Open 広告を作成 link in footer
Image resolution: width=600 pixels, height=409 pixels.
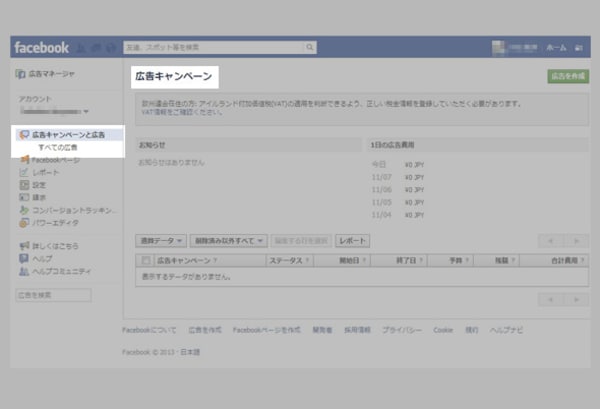(x=205, y=330)
